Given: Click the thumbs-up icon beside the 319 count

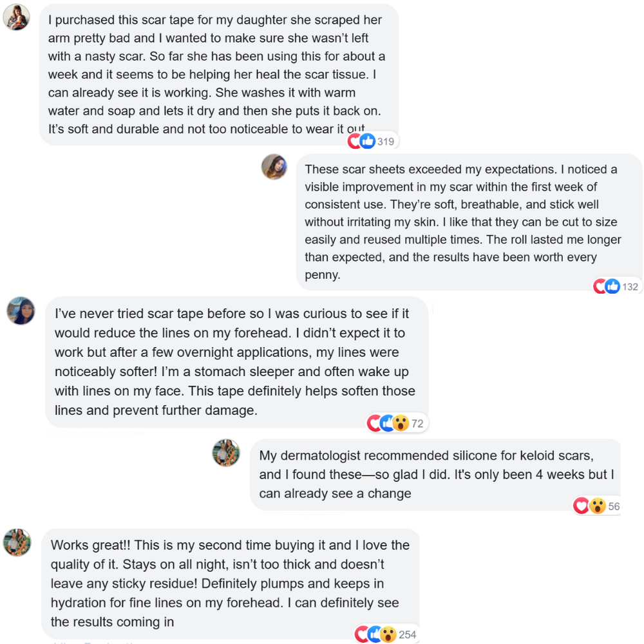Looking at the screenshot, I should [368, 141].
